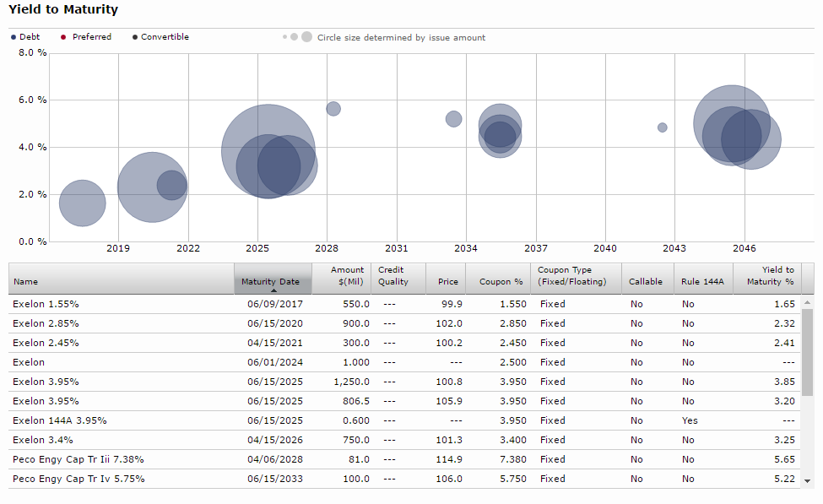Sort by Yield to Maturity % header
This screenshot has height=504, width=823.
[766, 279]
